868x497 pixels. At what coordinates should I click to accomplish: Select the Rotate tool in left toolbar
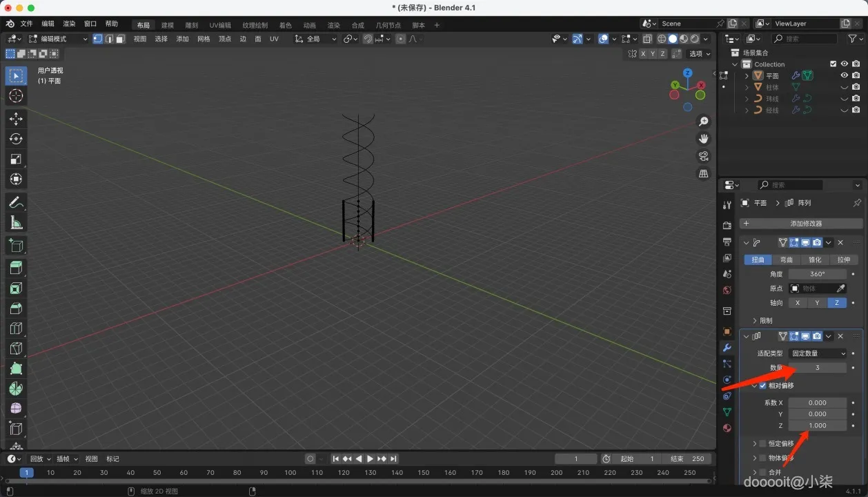(16, 139)
